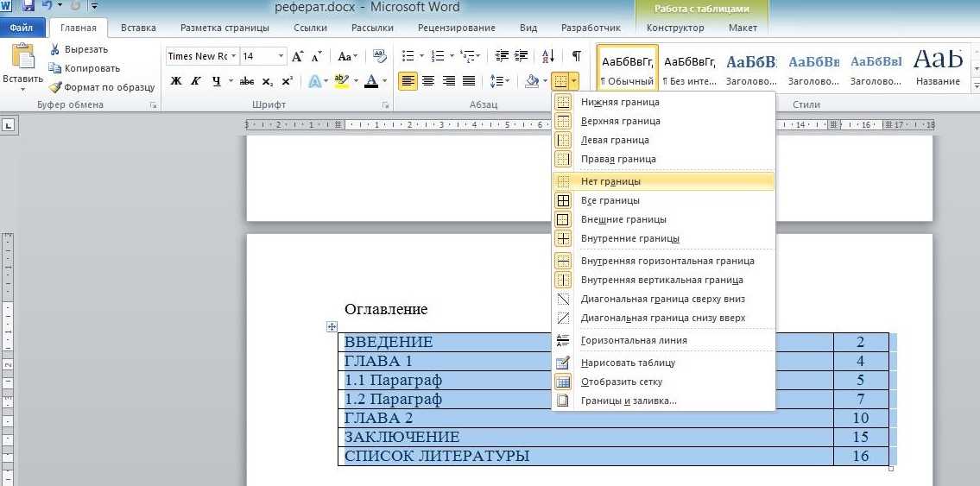This screenshot has height=486, width=980.
Task: Switch to the 'Вставка' ribbon tab
Action: point(138,28)
